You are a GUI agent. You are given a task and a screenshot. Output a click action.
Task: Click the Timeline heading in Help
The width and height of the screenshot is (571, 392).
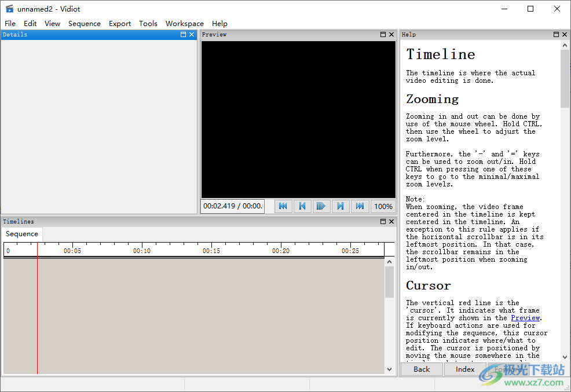441,54
